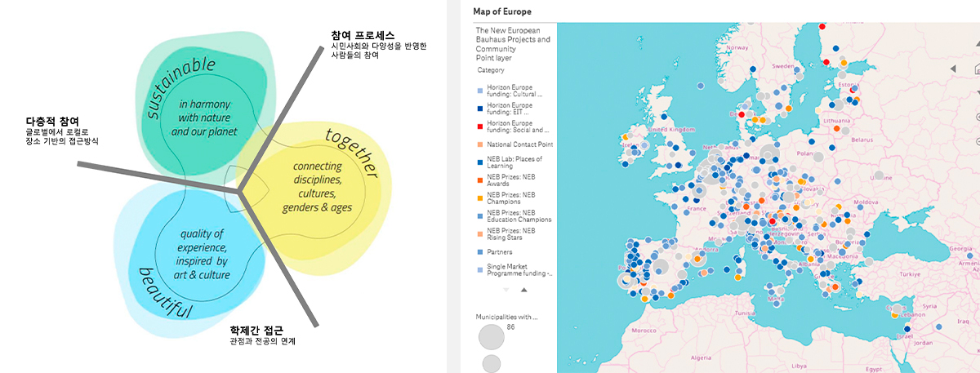Click the gray bubble marker in Ukraine
The image size is (980, 373).
coord(880,175)
